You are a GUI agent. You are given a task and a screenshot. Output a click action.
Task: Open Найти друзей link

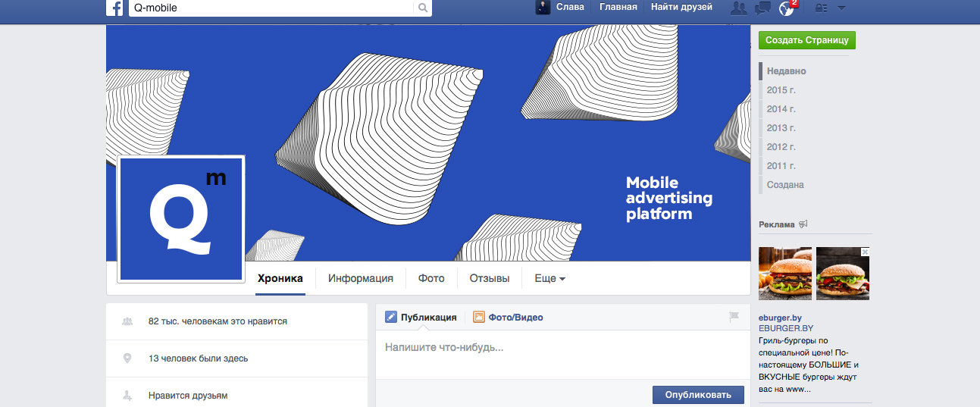click(x=681, y=8)
